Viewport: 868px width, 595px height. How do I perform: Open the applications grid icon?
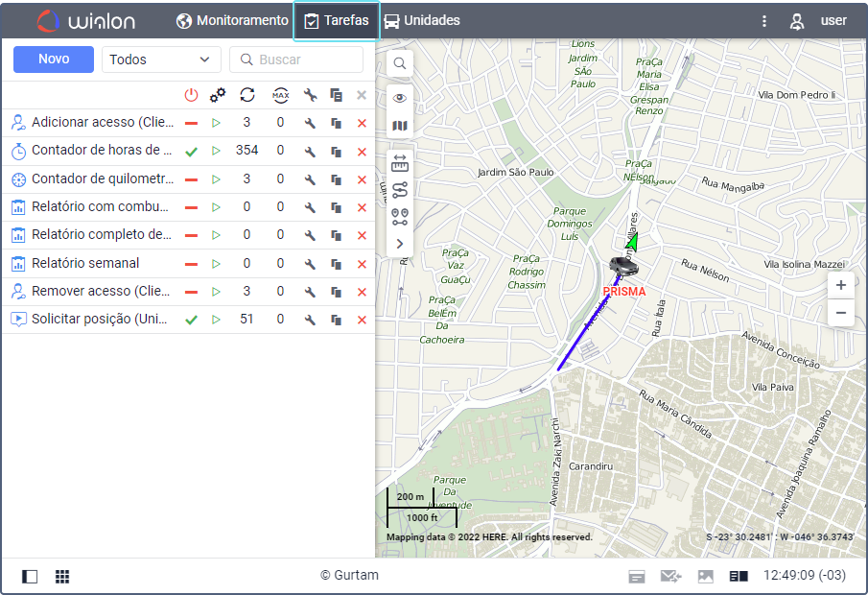point(62,576)
